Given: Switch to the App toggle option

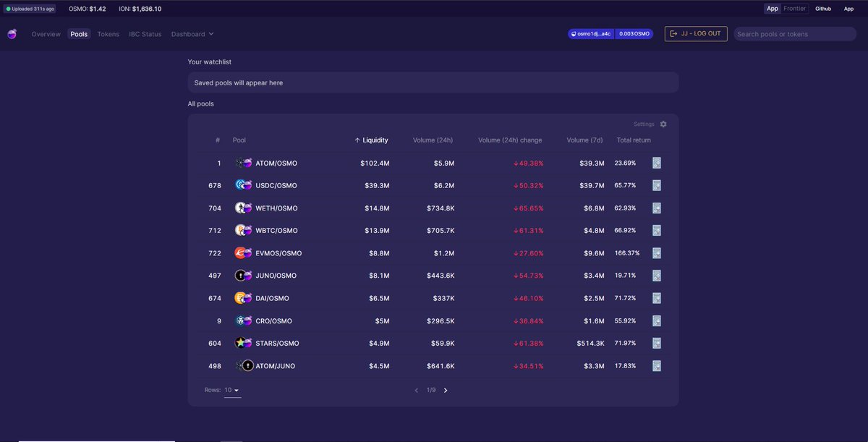Looking at the screenshot, I should pos(773,9).
